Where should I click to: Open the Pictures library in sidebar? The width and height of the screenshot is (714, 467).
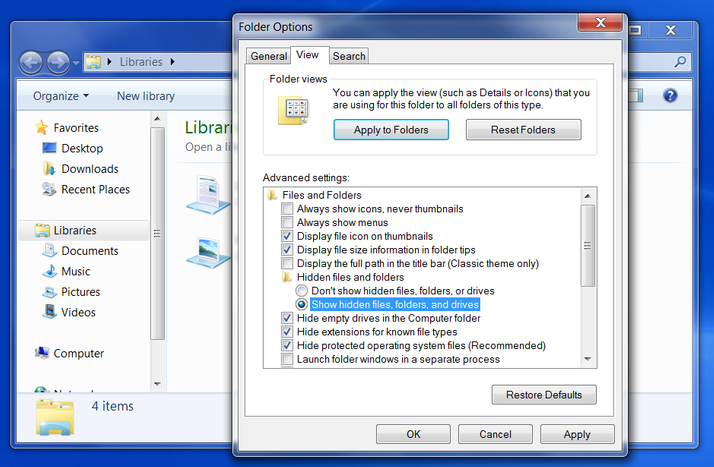click(80, 292)
